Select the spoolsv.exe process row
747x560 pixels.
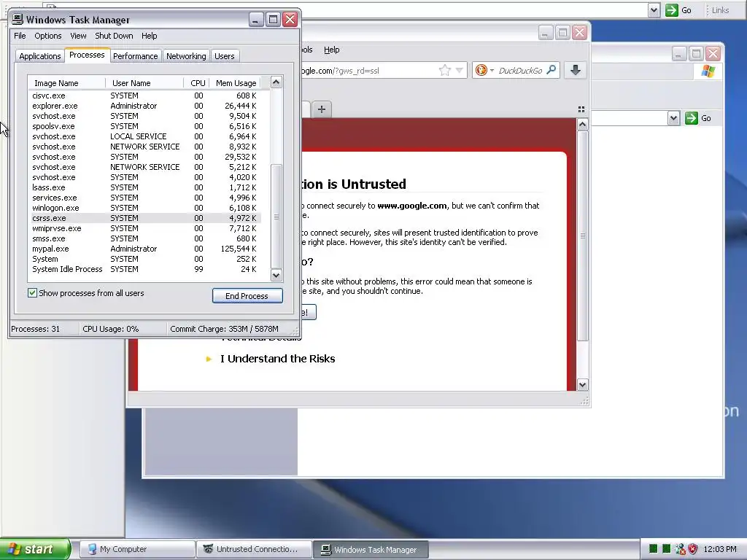[144, 126]
